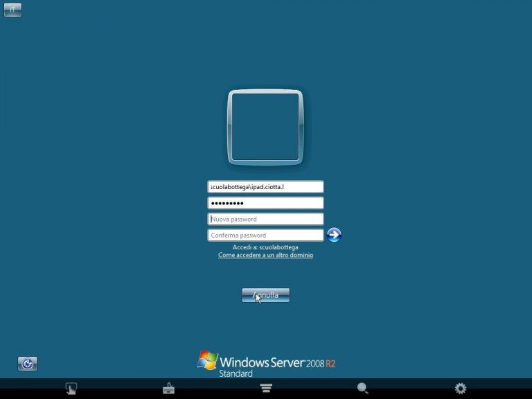
Task: Open the Ease of Access button
Action: coord(28,364)
